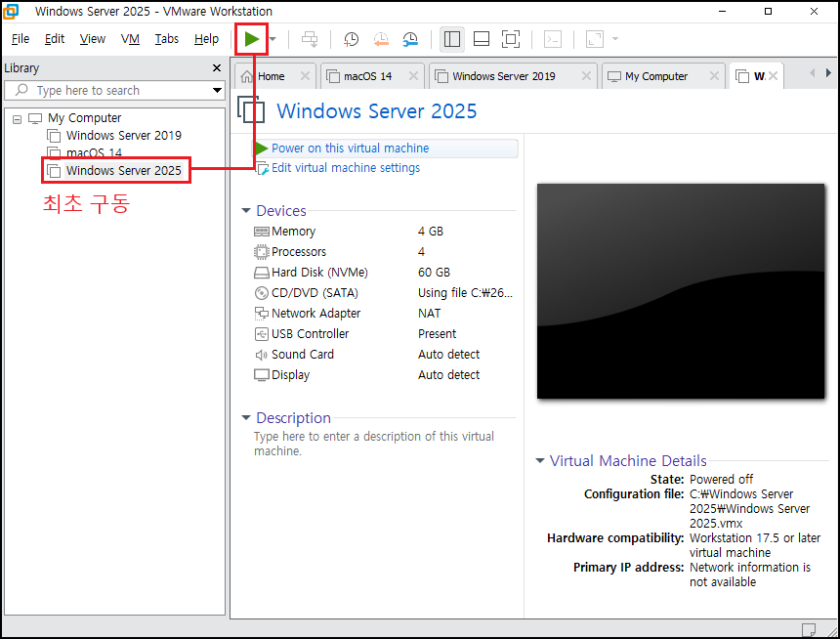Open the Tabs menu
This screenshot has height=639, width=840.
[167, 39]
